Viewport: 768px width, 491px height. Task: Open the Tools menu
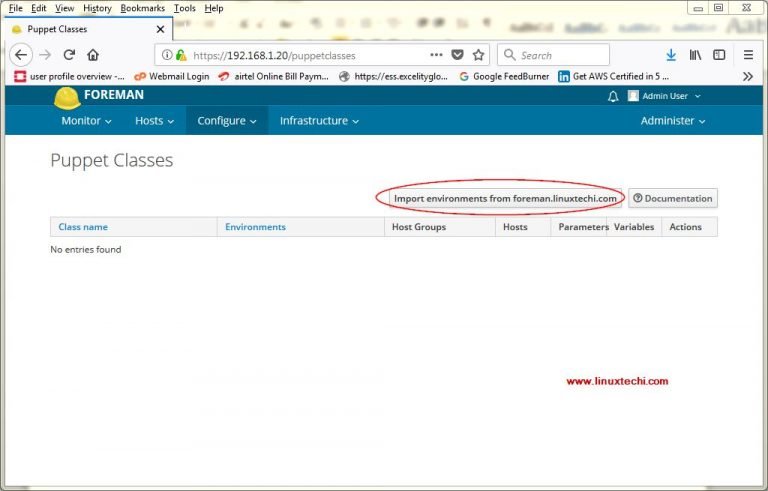point(185,8)
